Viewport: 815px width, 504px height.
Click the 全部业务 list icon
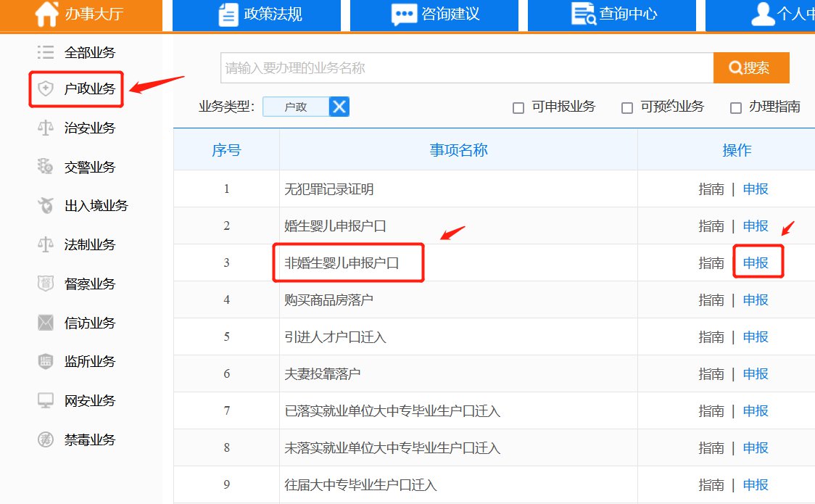(x=46, y=52)
